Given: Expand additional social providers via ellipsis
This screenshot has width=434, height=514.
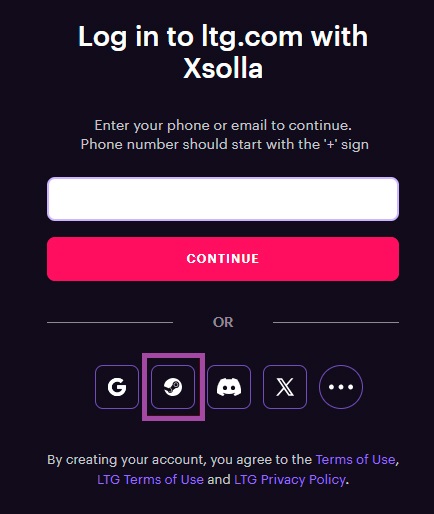Looking at the screenshot, I should [x=341, y=387].
